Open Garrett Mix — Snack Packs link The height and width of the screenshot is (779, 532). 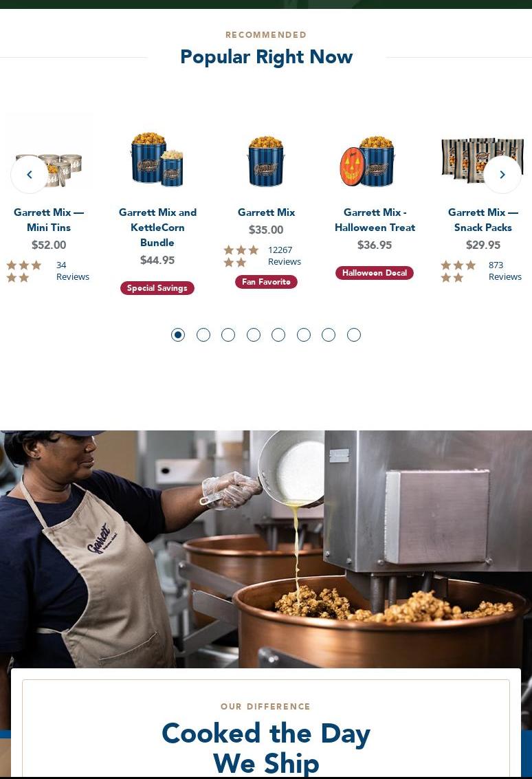[x=483, y=219]
